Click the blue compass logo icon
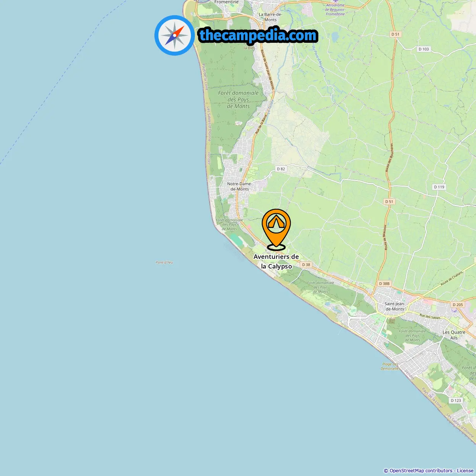The height and width of the screenshot is (476, 476). [x=174, y=35]
